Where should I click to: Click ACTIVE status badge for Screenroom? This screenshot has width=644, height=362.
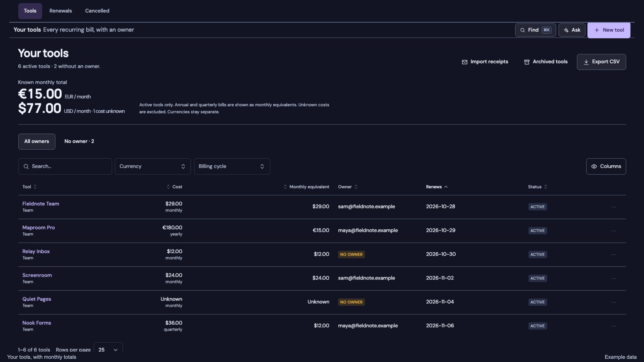(x=538, y=278)
